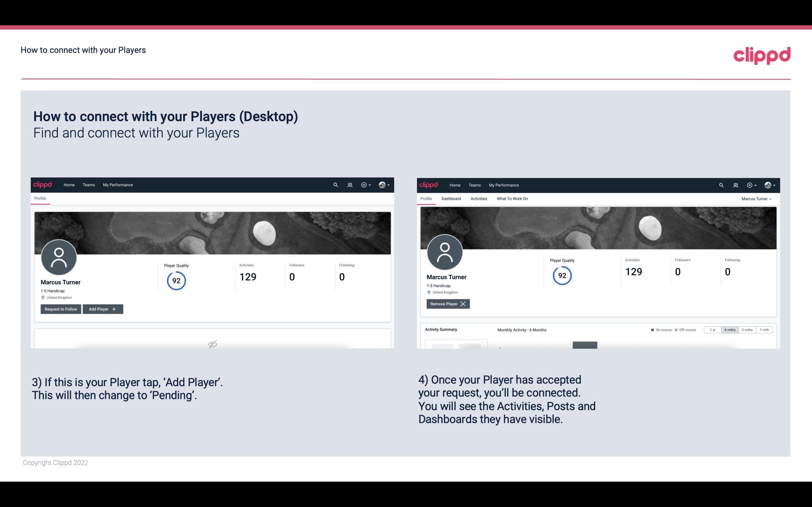Click the people/connections icon in left nav
Viewport: 812px width, 507px height.
[x=349, y=184]
